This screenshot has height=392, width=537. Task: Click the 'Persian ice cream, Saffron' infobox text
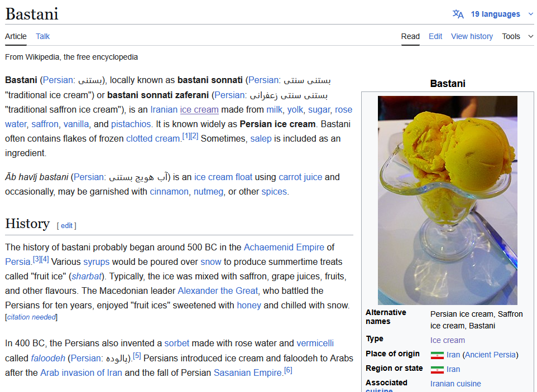coord(476,314)
